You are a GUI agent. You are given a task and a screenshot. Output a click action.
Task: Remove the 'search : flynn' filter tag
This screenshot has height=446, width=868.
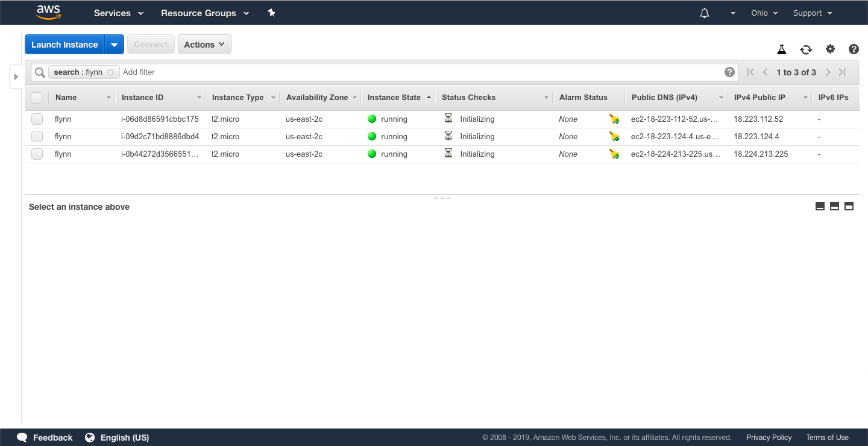coord(110,72)
